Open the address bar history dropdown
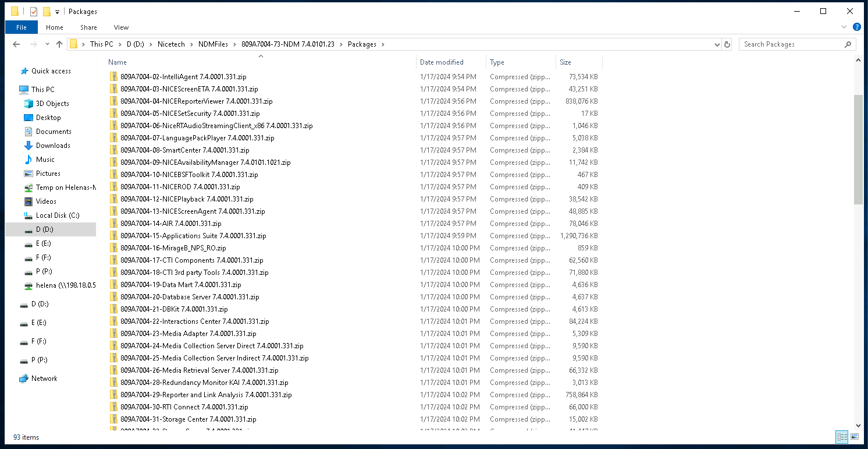The width and height of the screenshot is (868, 449). pos(717,44)
